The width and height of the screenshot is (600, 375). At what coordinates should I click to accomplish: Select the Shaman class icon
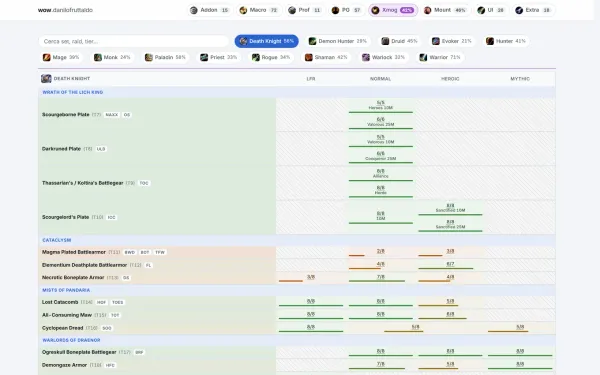coord(309,57)
